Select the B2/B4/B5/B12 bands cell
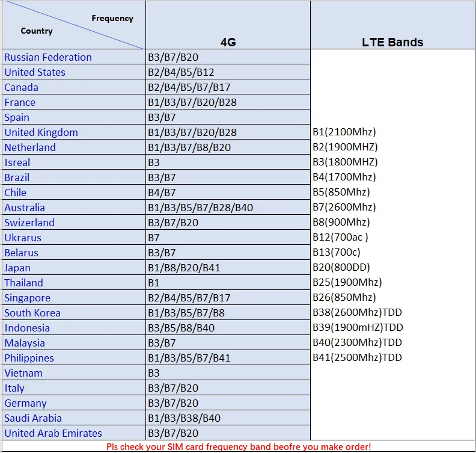The height and width of the screenshot is (453, 476). click(228, 72)
